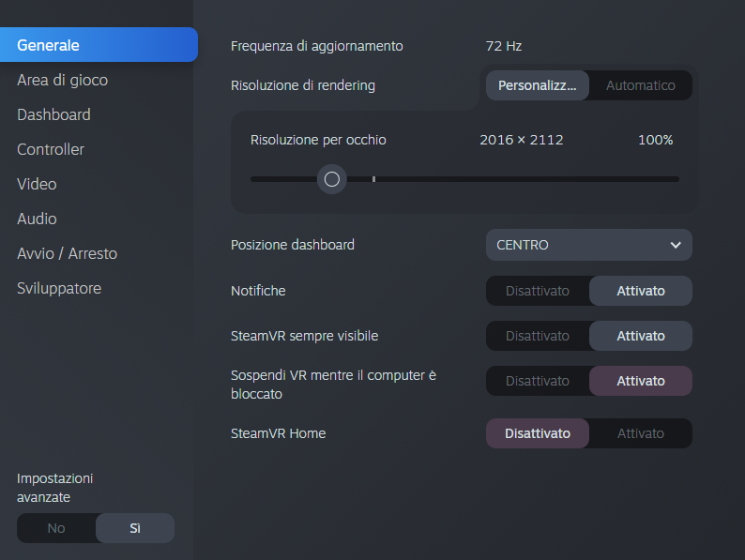The width and height of the screenshot is (745, 560).
Task: Select the Audio settings section
Action: click(x=37, y=219)
